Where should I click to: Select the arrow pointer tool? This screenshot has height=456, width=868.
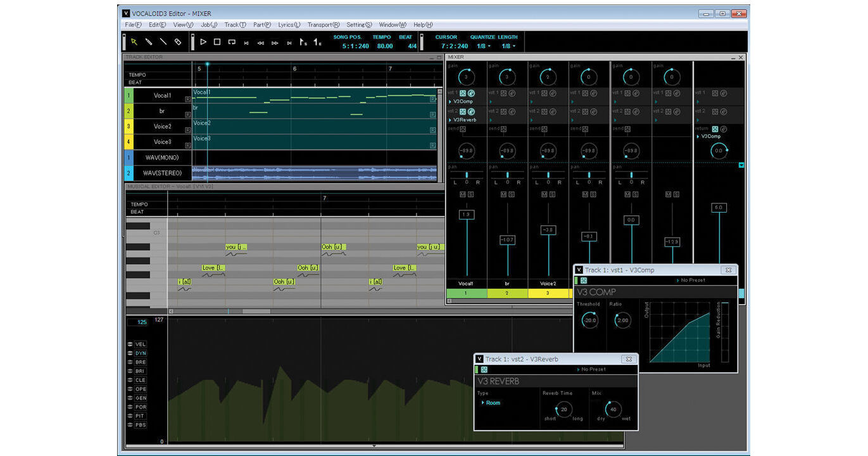click(134, 42)
